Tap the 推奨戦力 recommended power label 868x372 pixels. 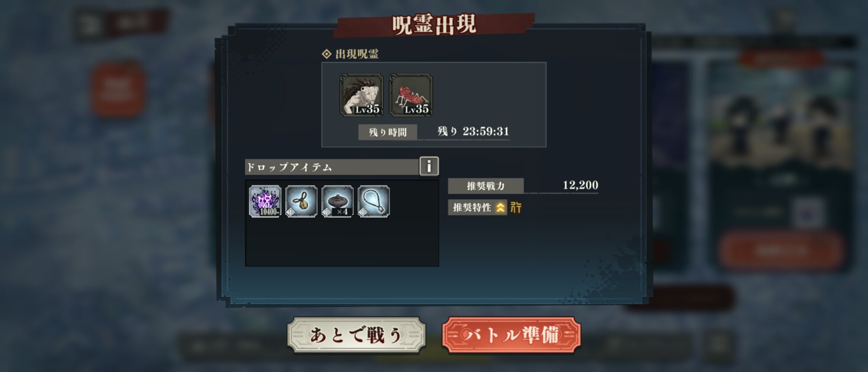[486, 186]
